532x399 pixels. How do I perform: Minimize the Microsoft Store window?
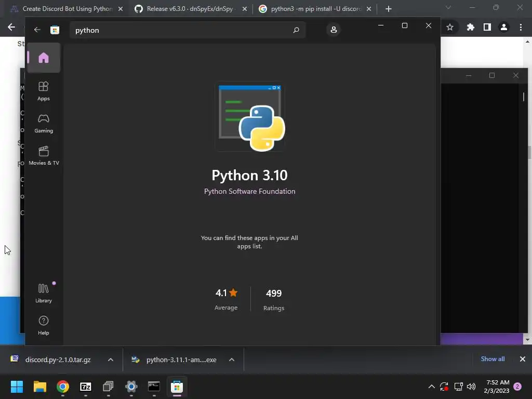click(x=381, y=26)
